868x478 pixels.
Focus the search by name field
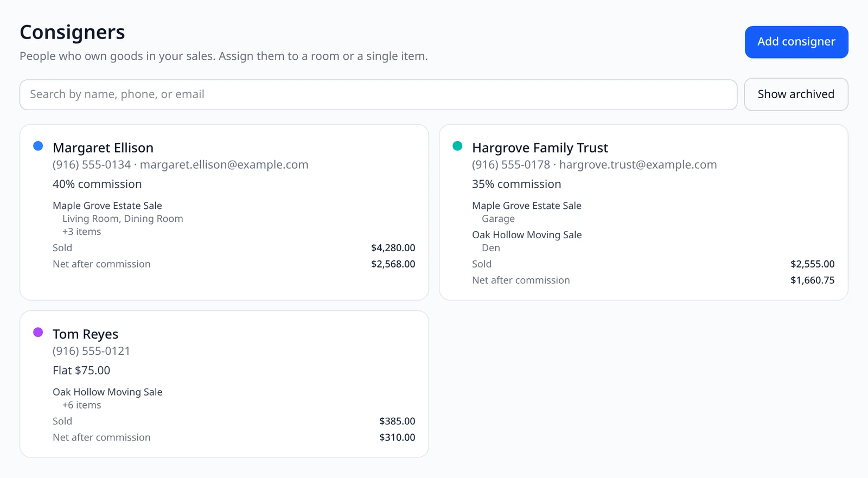click(378, 94)
